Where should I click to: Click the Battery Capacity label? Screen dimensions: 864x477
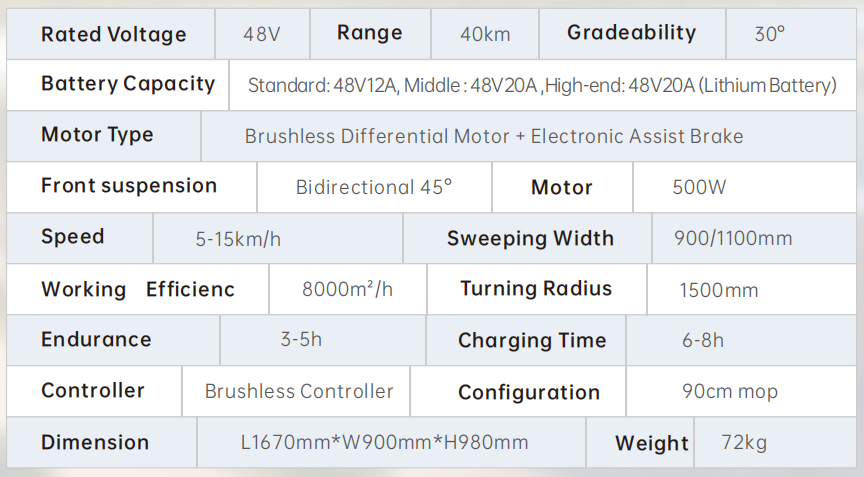(128, 84)
